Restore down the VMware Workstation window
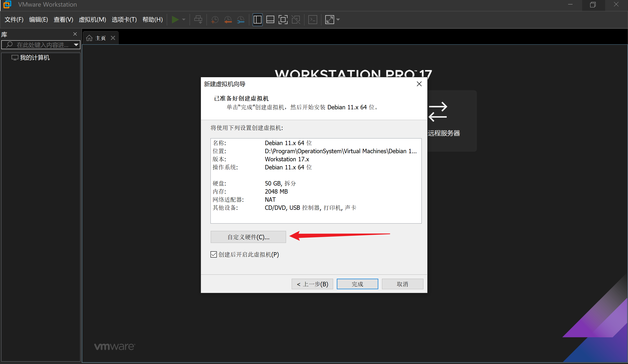628x364 pixels. (593, 4)
